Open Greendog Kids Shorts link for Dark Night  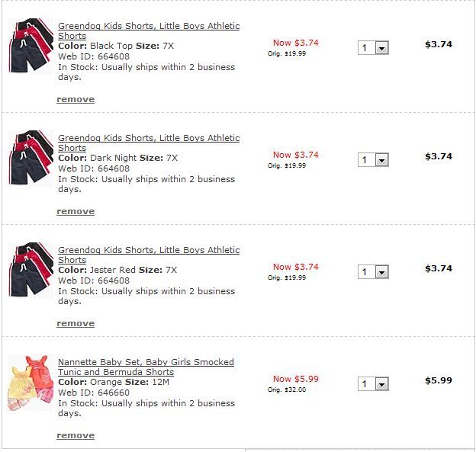[x=149, y=138]
